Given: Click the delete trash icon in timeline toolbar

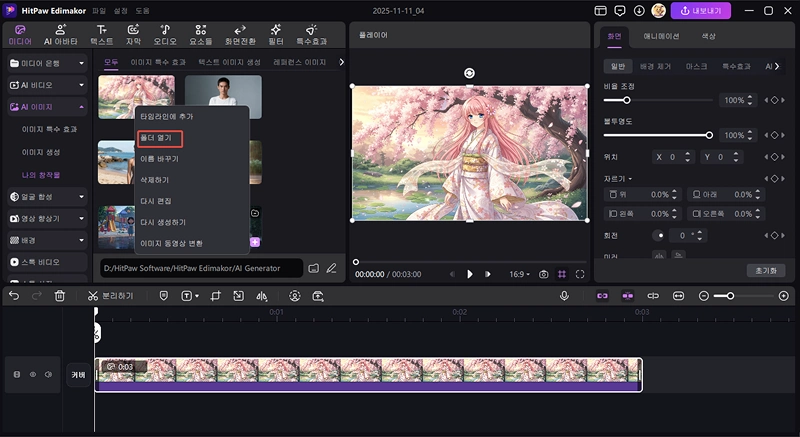Looking at the screenshot, I should 60,296.
